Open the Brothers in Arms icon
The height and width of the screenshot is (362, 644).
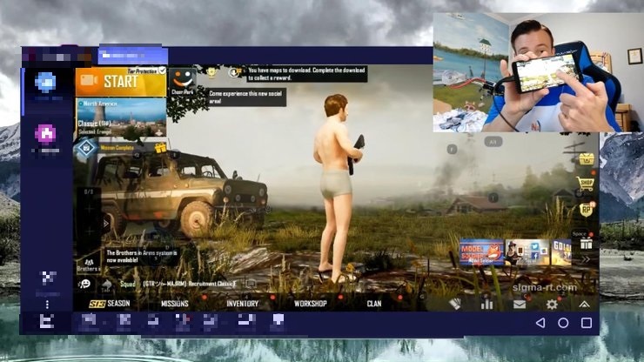(x=88, y=263)
